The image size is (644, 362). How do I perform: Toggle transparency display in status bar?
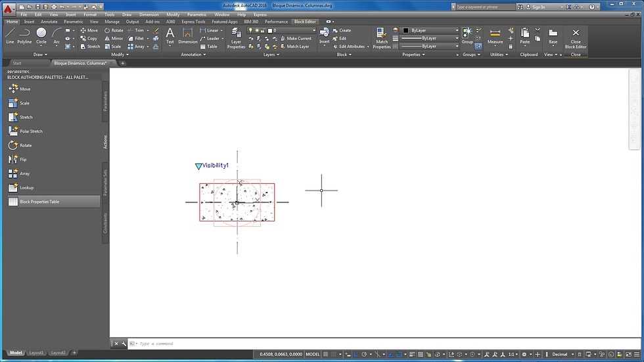click(x=421, y=354)
